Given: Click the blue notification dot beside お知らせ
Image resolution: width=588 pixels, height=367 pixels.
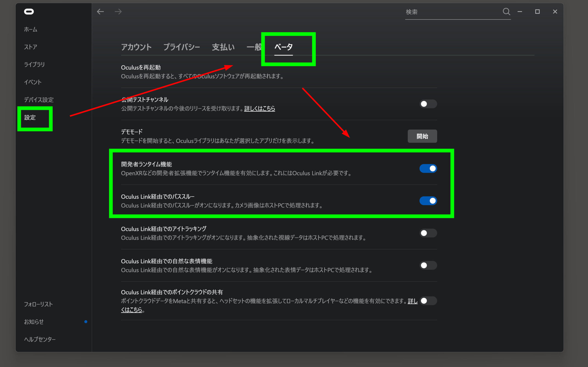Looking at the screenshot, I should click(86, 322).
